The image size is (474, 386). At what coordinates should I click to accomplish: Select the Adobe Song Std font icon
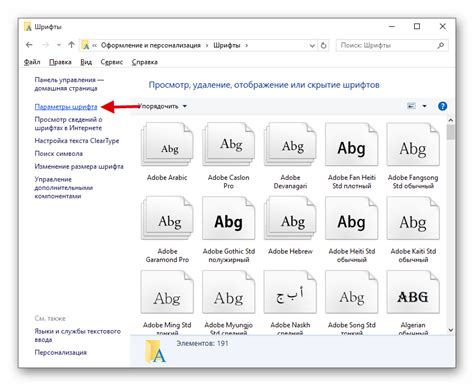click(351, 292)
